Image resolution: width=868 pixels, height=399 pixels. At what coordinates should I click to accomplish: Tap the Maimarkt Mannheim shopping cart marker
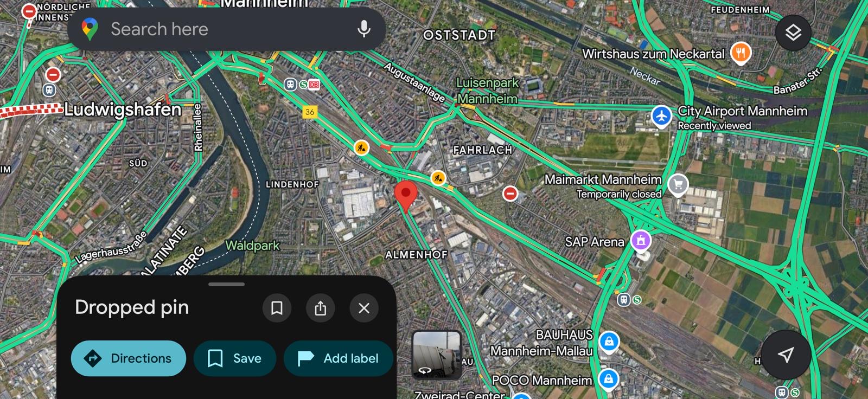click(678, 185)
